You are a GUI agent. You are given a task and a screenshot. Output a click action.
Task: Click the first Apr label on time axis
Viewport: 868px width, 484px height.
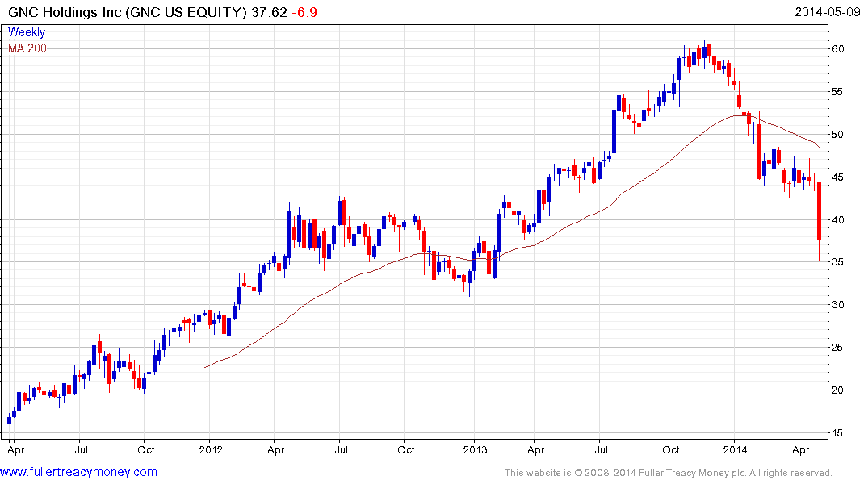pyautogui.click(x=16, y=450)
